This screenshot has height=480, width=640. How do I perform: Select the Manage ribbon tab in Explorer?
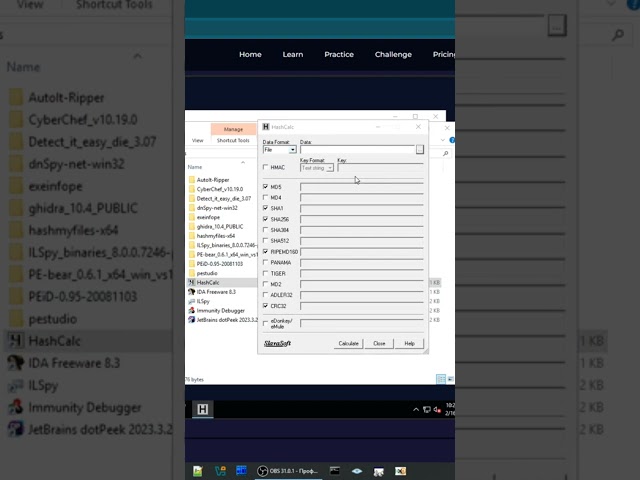233,129
